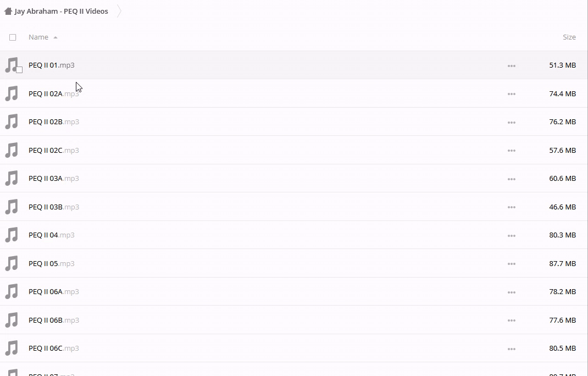Open the three-dot menu for PEQ II 06C.mp3

(512, 349)
